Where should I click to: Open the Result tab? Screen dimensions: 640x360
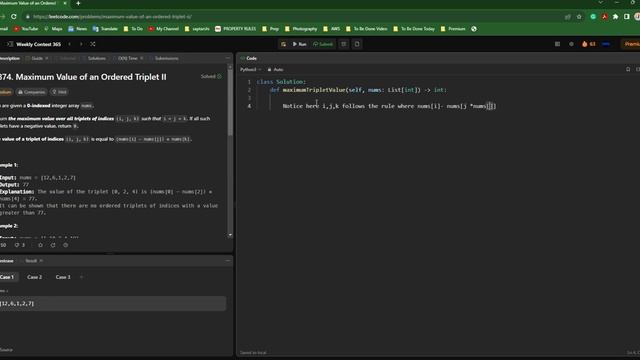coord(31,261)
